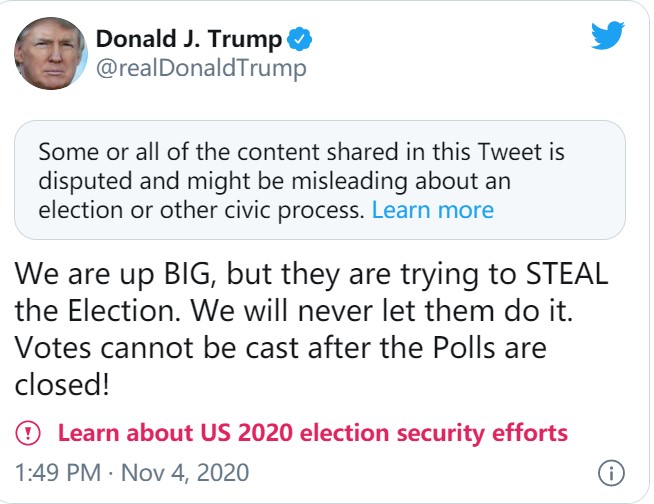Click the red exclamation warning icon
Viewport: 654px width, 504px height.
pos(29,433)
